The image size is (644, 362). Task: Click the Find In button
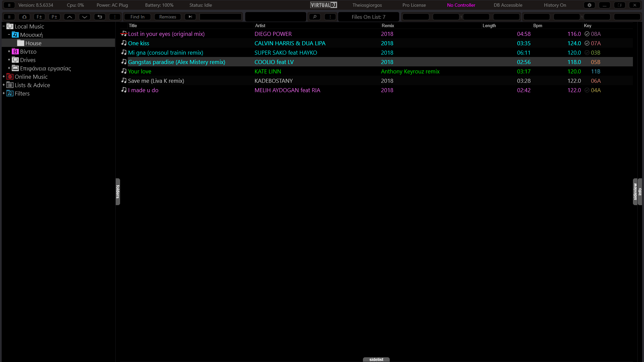(138, 17)
